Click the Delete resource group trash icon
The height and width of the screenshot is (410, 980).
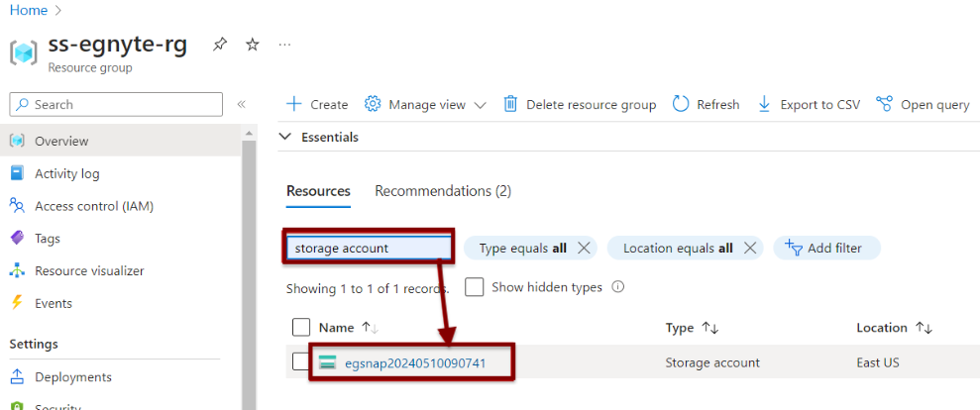tap(510, 104)
